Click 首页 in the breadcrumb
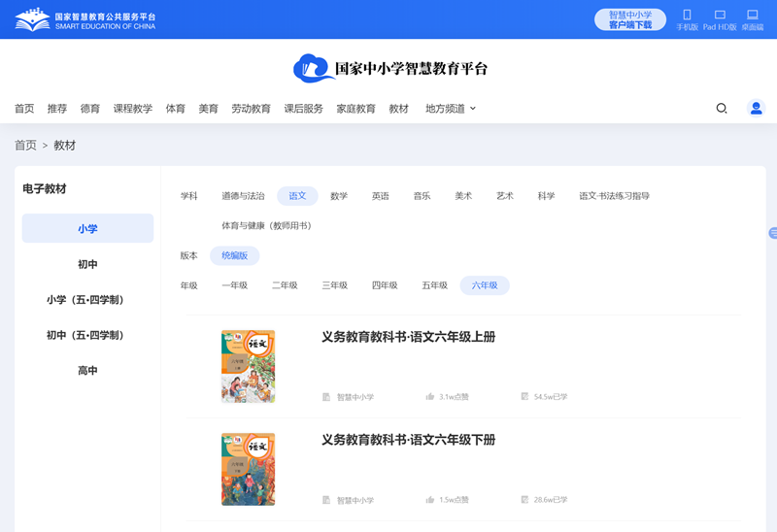777x532 pixels. tap(25, 146)
